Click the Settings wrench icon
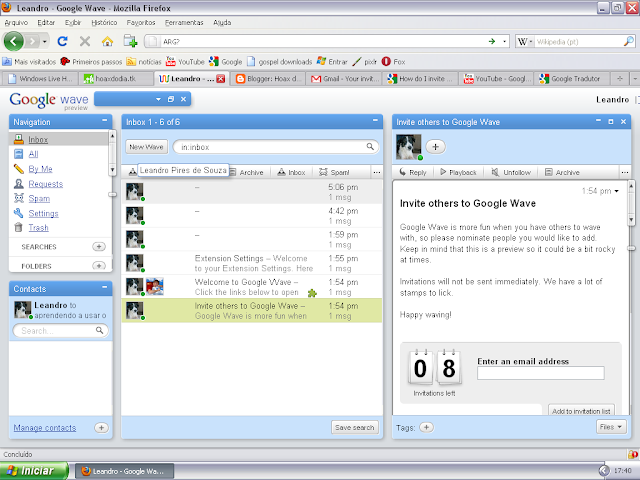640x480 pixels. 19,213
